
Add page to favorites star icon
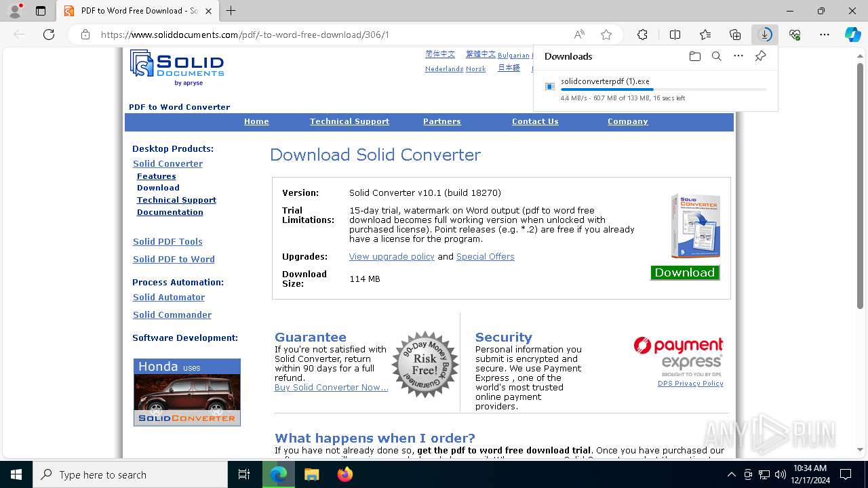click(x=606, y=35)
